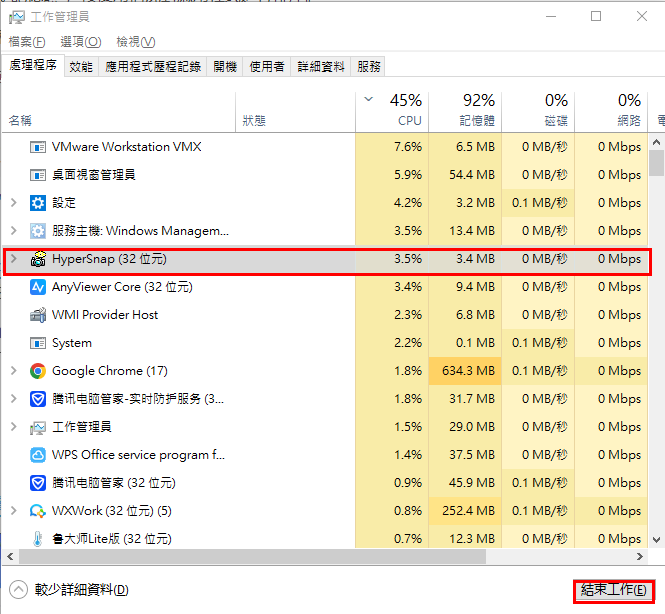Click the horizontal scrollbar right arrow
This screenshot has height=614, width=665.
pyautogui.click(x=640, y=556)
